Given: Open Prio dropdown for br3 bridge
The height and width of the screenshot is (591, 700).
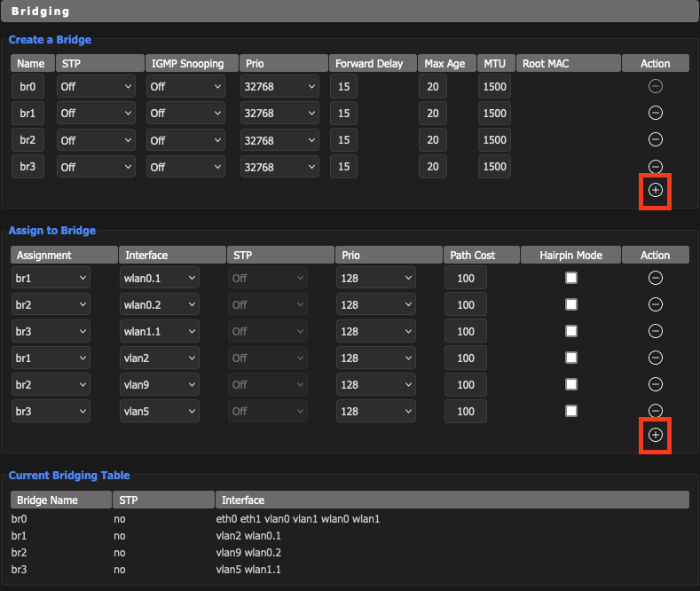Looking at the screenshot, I should point(279,167).
